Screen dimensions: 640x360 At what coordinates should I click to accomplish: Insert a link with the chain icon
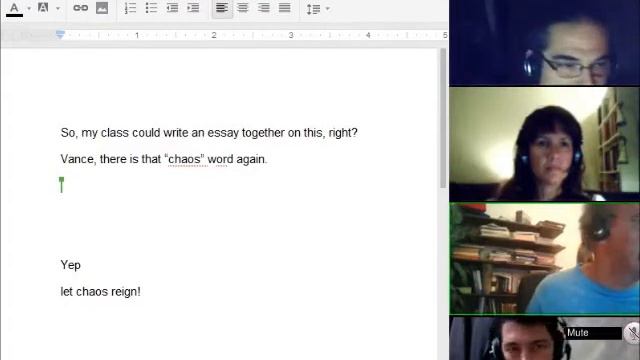pos(80,8)
